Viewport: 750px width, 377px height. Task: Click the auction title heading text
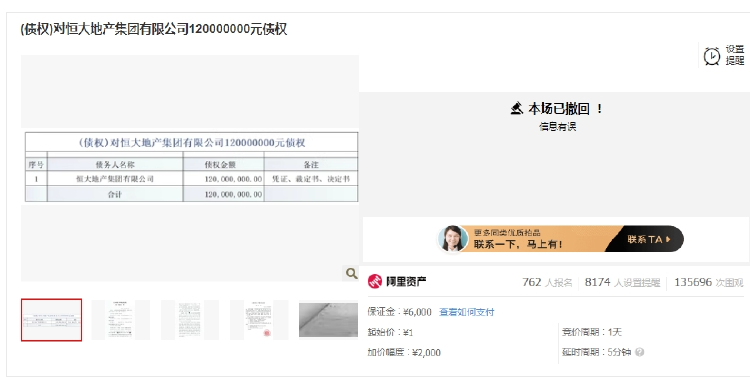point(154,29)
